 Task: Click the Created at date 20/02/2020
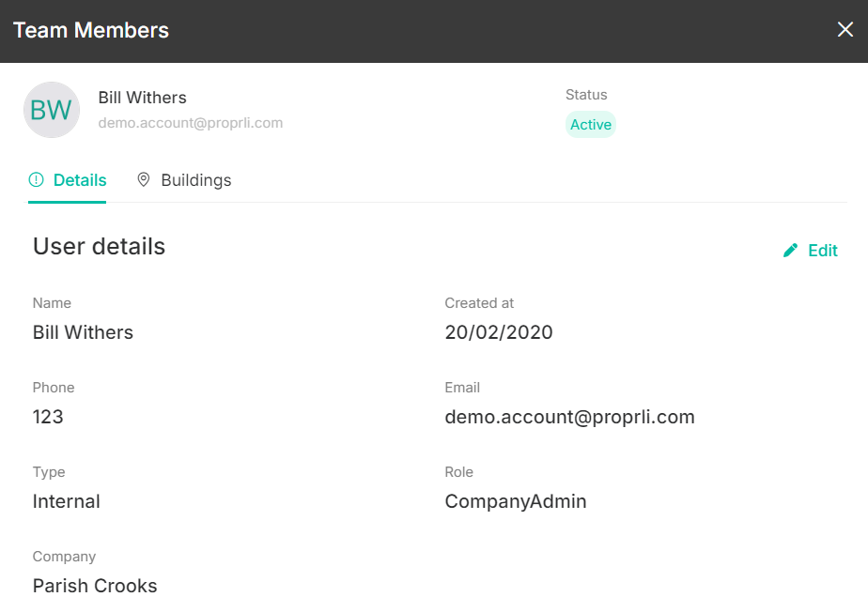pos(499,332)
